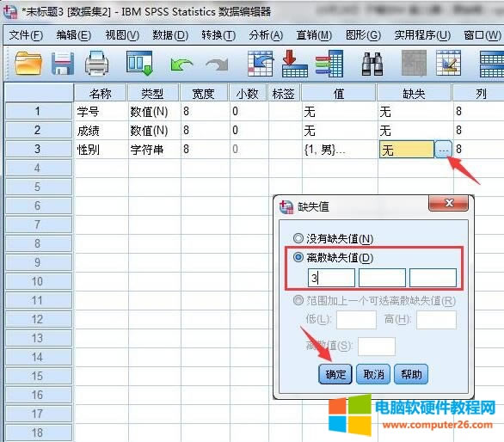504x442 pixels.
Task: Undo the last action with green arrow
Action: 181,64
